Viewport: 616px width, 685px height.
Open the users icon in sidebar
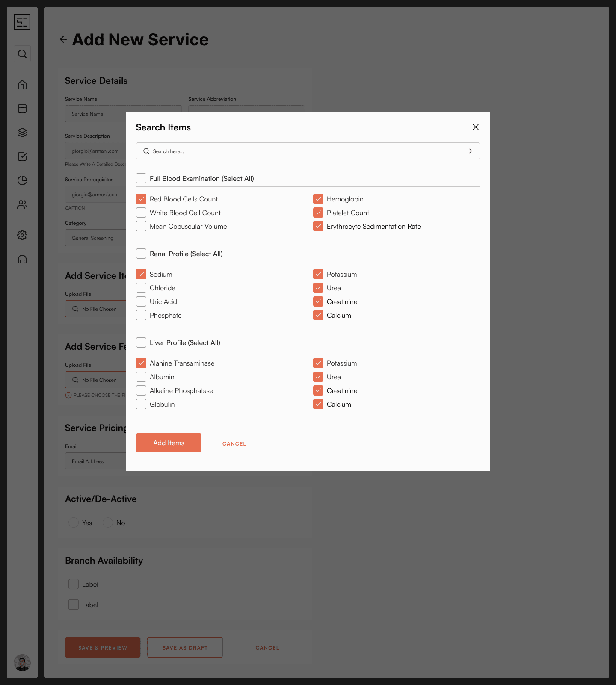[x=22, y=204]
